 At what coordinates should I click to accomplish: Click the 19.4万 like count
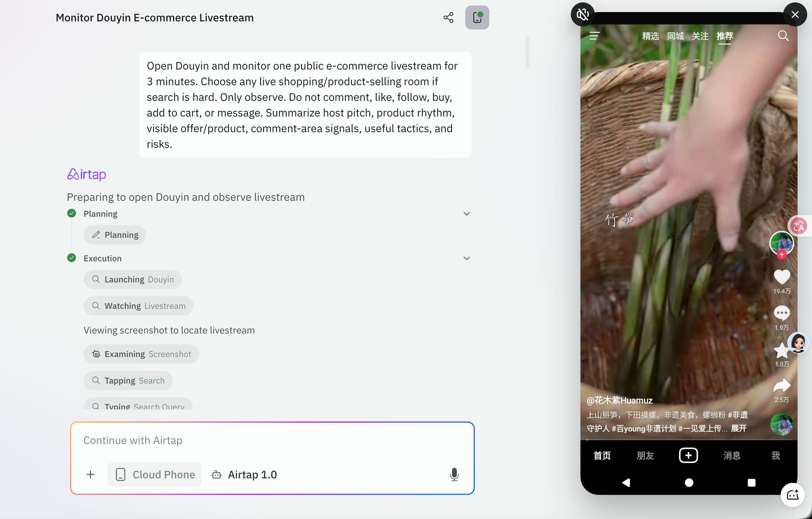click(782, 291)
